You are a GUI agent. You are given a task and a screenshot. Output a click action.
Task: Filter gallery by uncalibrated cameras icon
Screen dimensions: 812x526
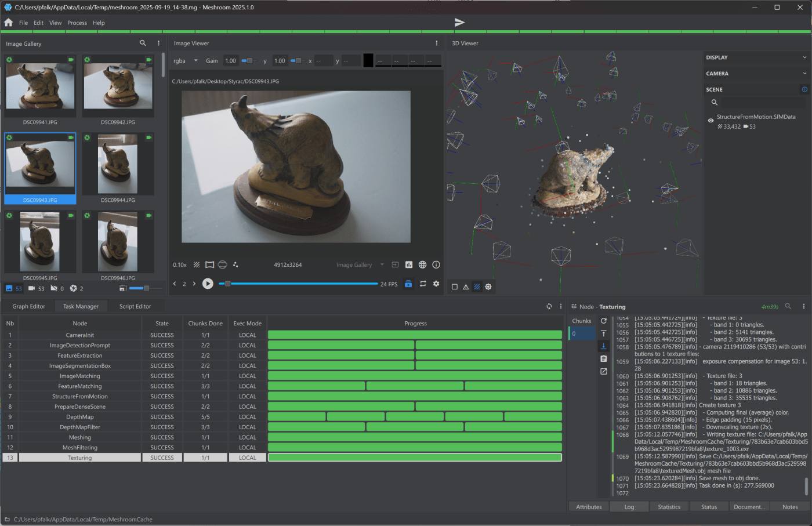54,288
